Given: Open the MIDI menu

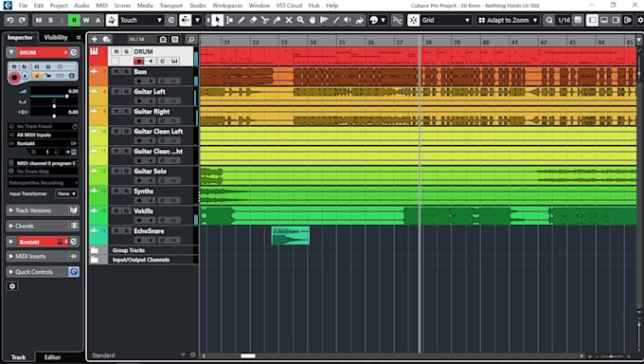Looking at the screenshot, I should 101,6.
